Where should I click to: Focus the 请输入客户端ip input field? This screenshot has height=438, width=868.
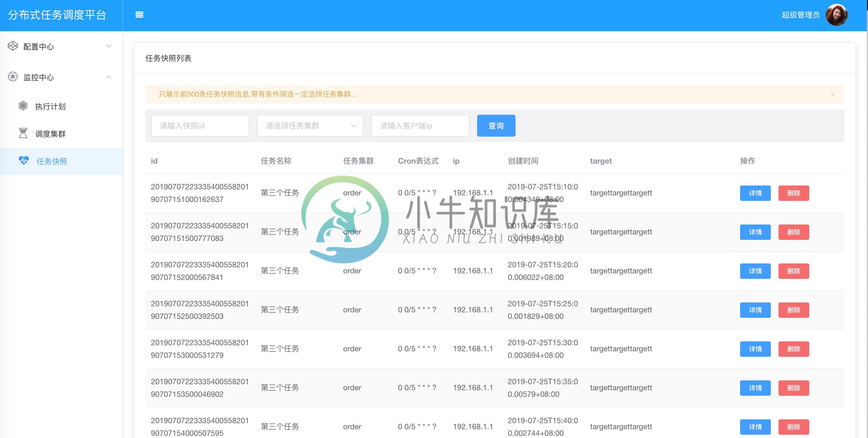click(x=420, y=126)
